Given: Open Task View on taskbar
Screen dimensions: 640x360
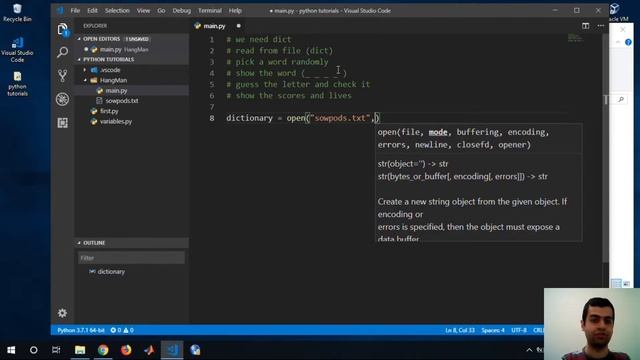Looking at the screenshot, I should coord(56,350).
